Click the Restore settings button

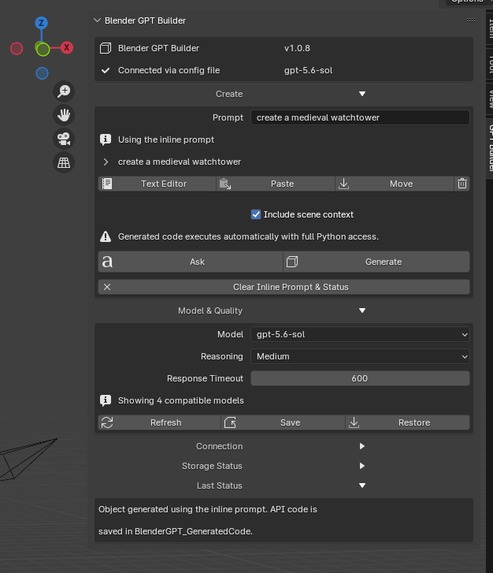[x=407, y=422]
